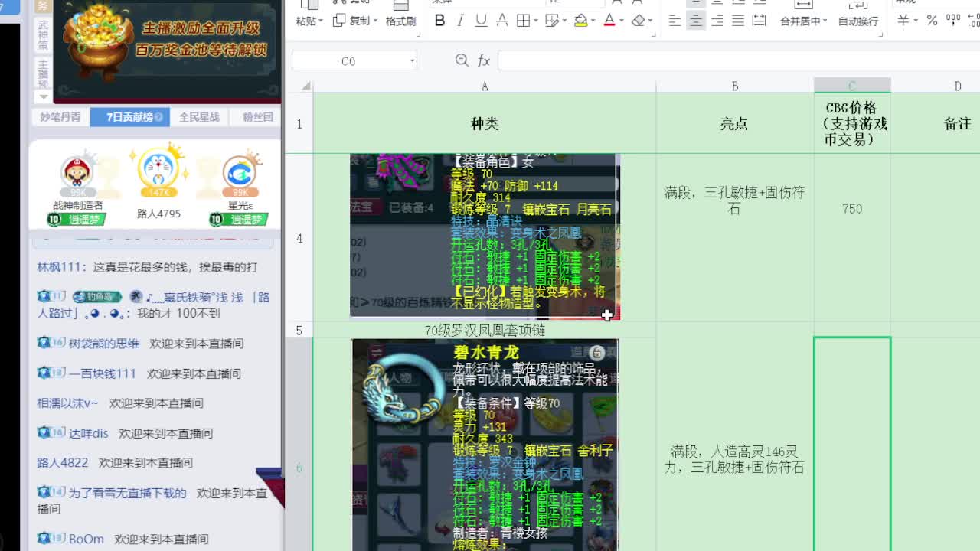
Task: Open the currency format dropdown arrow
Action: coord(916,21)
